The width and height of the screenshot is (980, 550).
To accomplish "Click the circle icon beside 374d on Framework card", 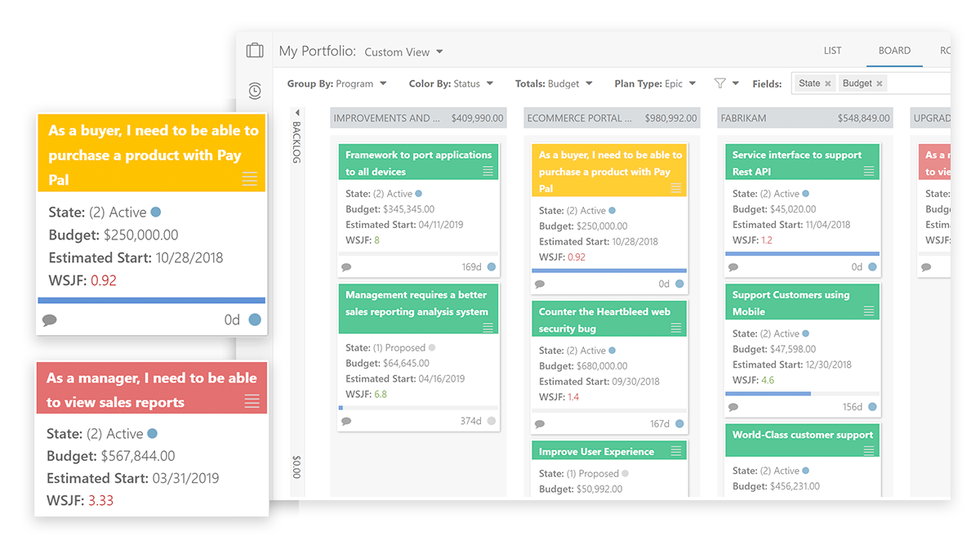I will coord(489,421).
